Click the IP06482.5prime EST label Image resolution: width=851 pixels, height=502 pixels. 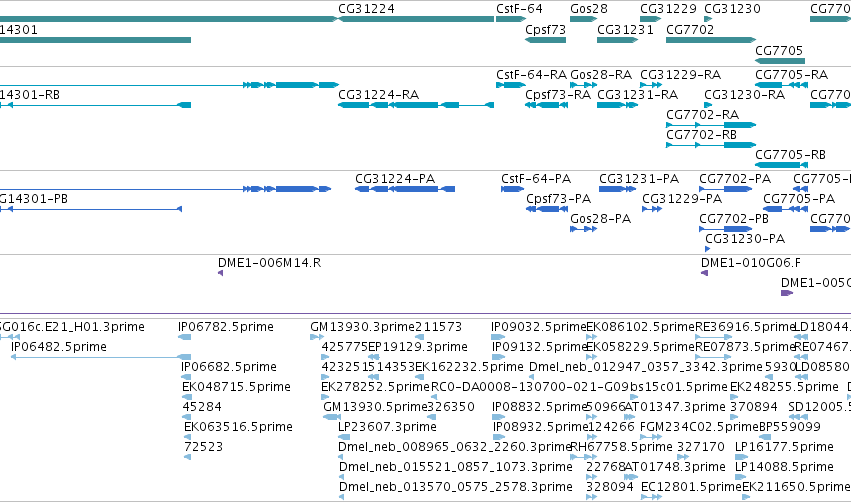tap(59, 347)
